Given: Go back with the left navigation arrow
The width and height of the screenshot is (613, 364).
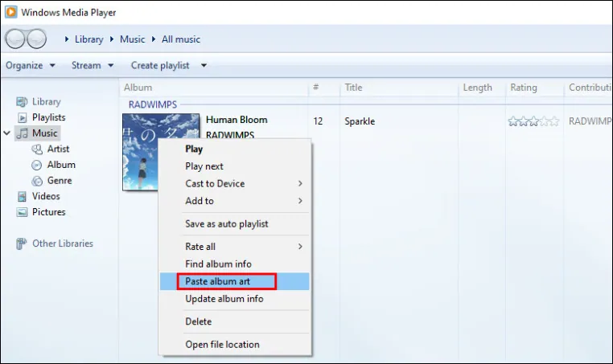Looking at the screenshot, I should pos(14,39).
